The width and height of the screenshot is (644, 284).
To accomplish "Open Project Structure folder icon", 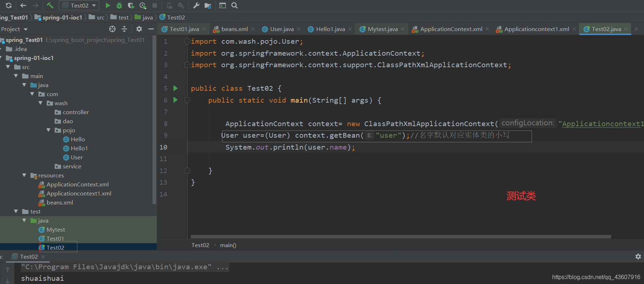I will pyautogui.click(x=208, y=5).
